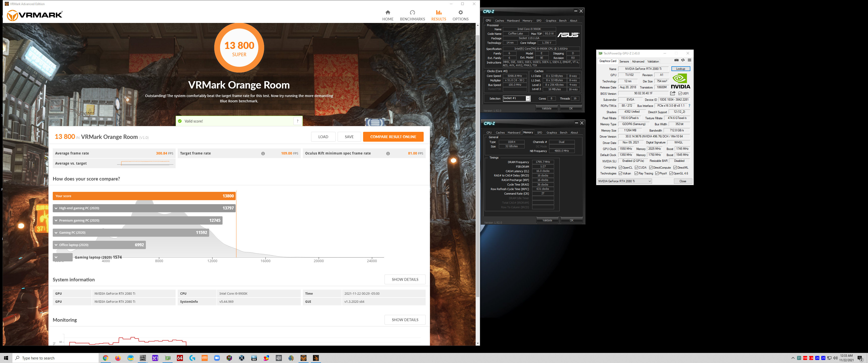The image size is (868, 363).
Task: Click the volume speaker tray icon
Action: click(x=835, y=358)
